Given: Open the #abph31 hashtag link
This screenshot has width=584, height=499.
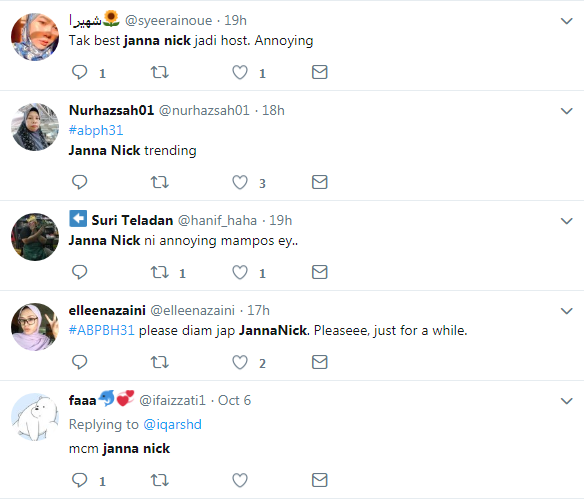Looking at the screenshot, I should point(96,130).
